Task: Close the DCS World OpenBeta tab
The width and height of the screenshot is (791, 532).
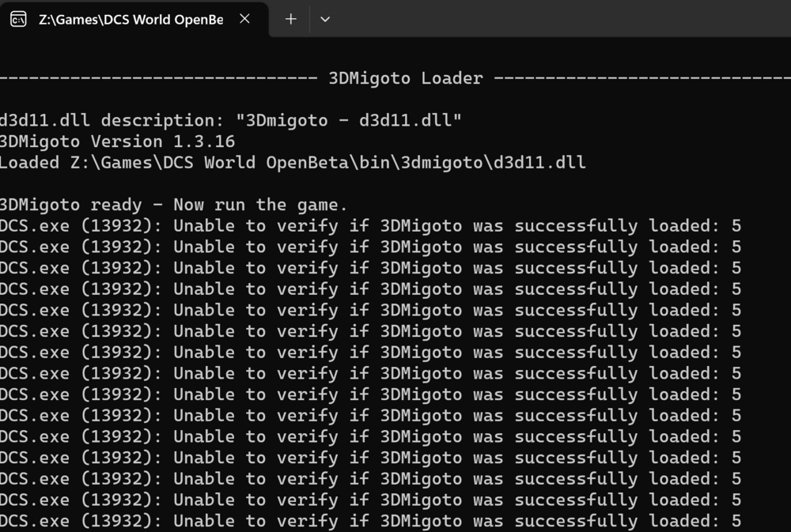Action: click(245, 19)
